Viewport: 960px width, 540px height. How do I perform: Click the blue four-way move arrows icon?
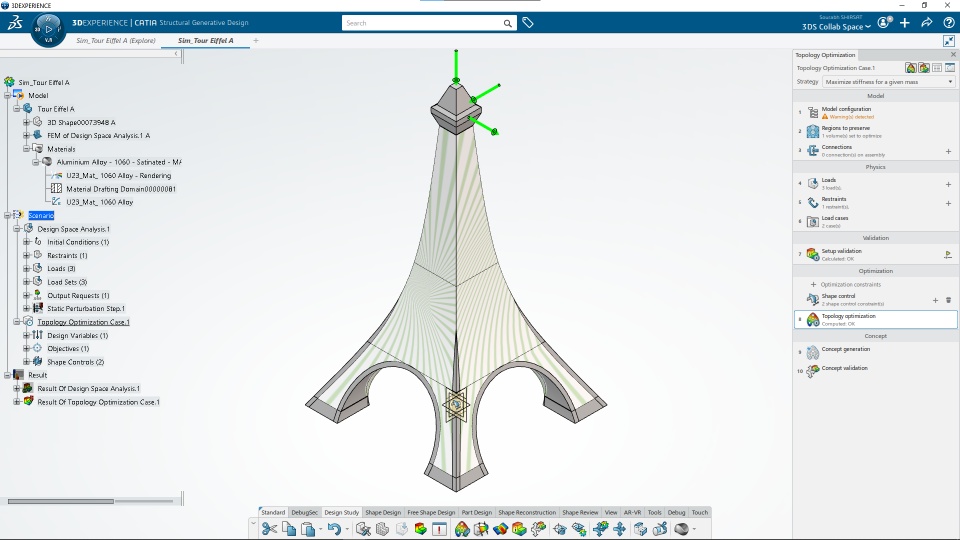click(620, 529)
